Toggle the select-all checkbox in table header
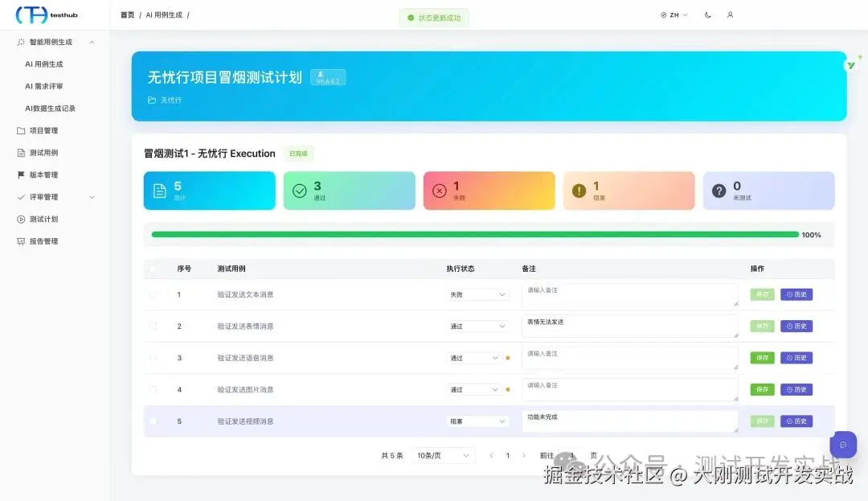 (153, 269)
